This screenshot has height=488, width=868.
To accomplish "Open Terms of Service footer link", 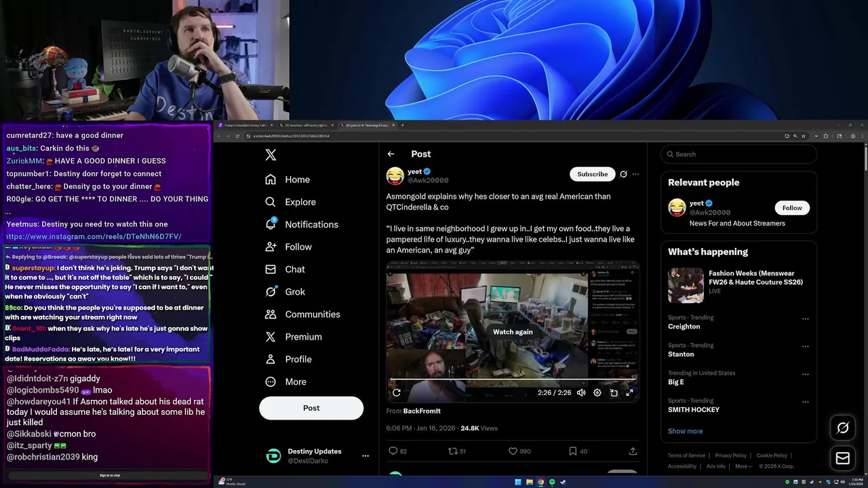I will click(x=687, y=455).
